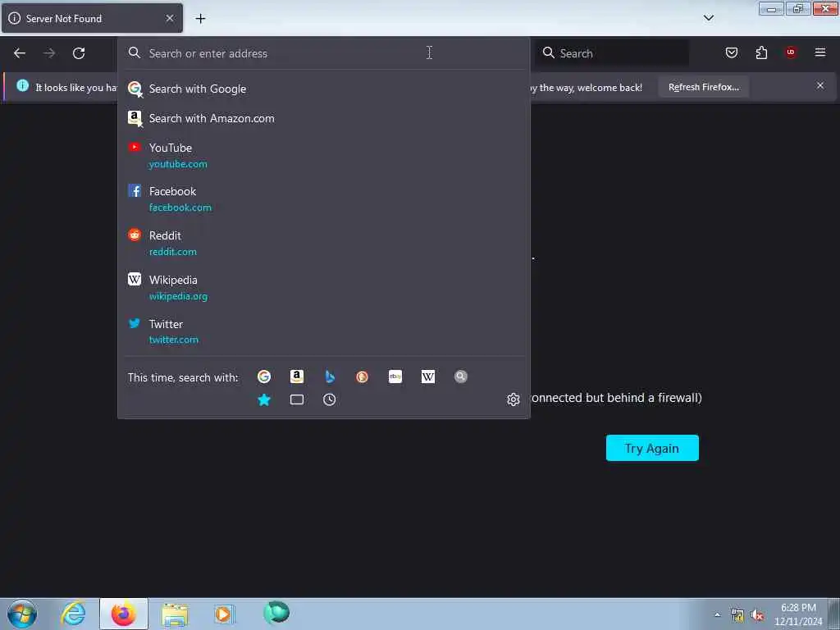Launch Internet Explorer from taskbar
840x630 pixels.
pyautogui.click(x=73, y=614)
